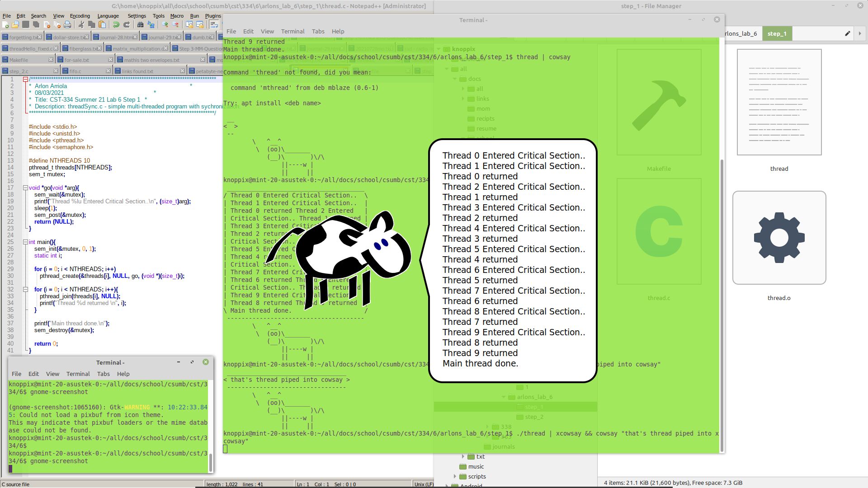Click the Save All icon in Notepad++
The image size is (868, 488).
(36, 24)
